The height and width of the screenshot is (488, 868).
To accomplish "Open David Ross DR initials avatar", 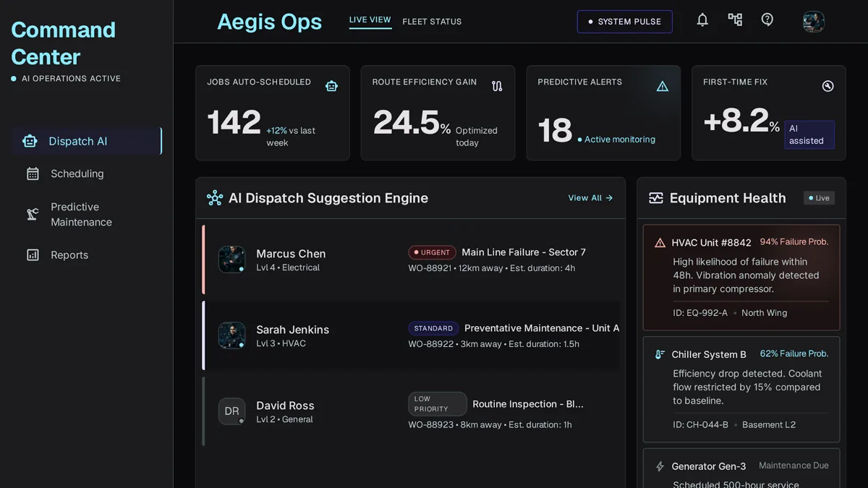I will (x=232, y=411).
